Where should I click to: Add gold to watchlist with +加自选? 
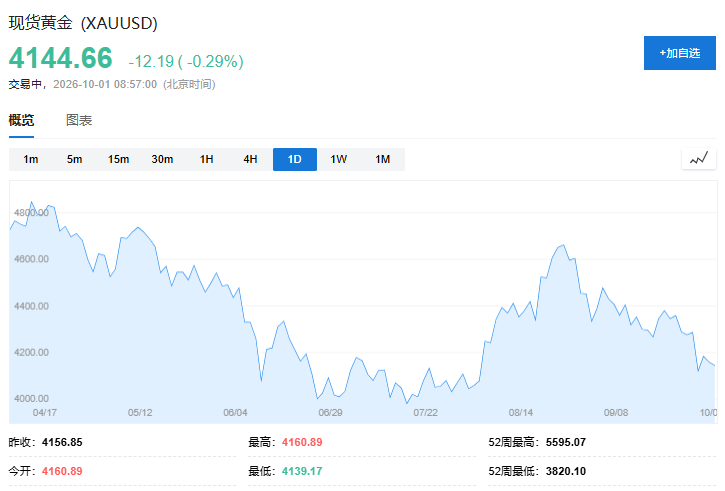(680, 53)
